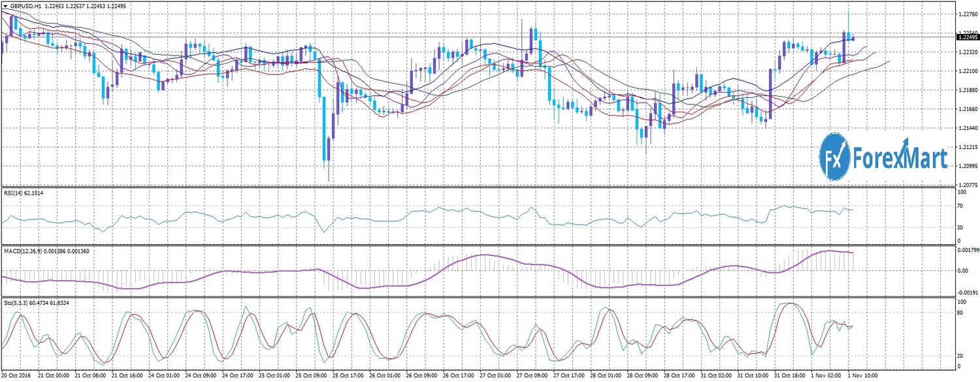Click the RSI 70 level axis label
980x382 pixels.
tap(960, 206)
